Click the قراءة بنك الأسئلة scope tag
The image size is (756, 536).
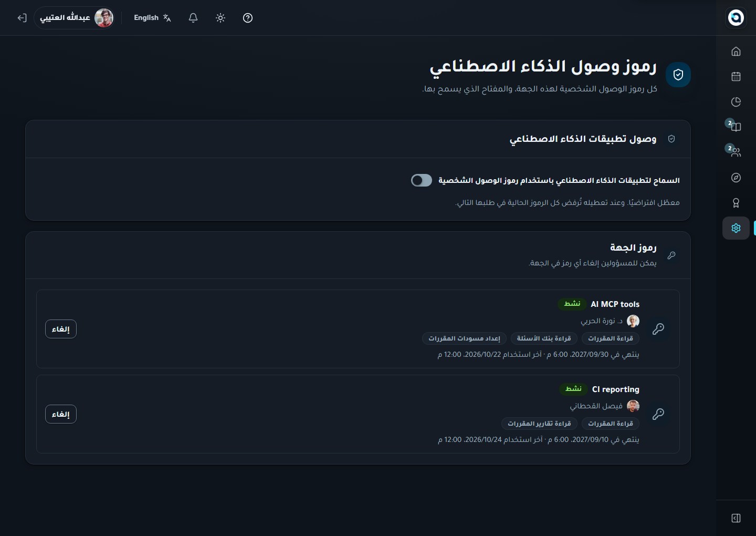[544, 338]
